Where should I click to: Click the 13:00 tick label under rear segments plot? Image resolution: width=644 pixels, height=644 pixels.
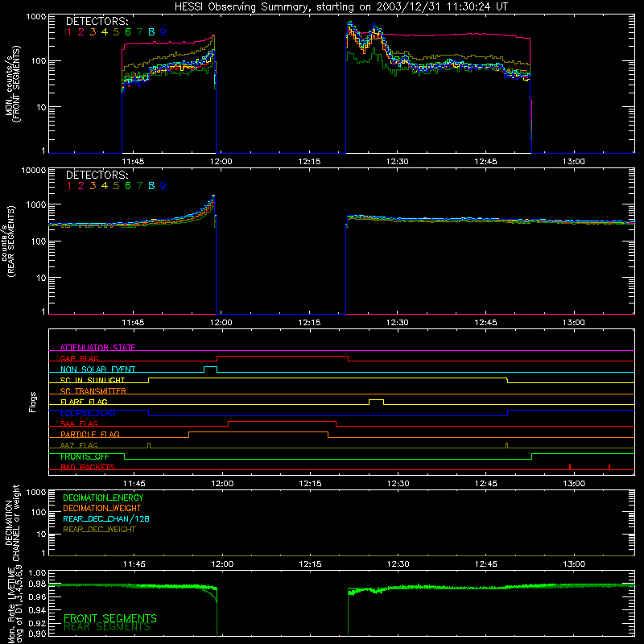pos(574,323)
